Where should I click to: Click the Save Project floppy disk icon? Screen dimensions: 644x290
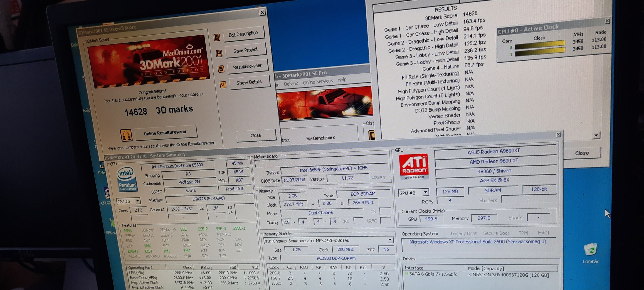coord(219,53)
